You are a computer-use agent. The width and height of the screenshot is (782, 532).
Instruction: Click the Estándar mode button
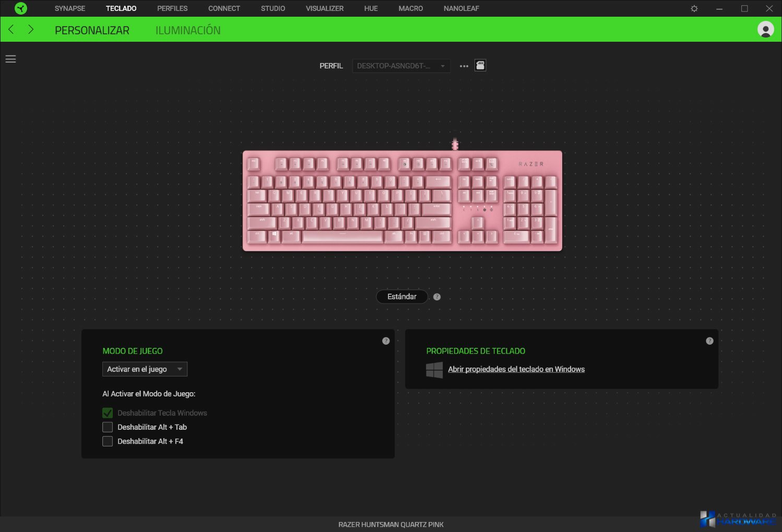coord(402,297)
